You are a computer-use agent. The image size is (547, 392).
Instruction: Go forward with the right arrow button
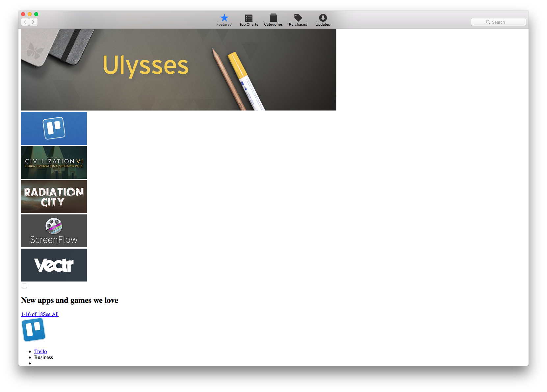[x=34, y=22]
